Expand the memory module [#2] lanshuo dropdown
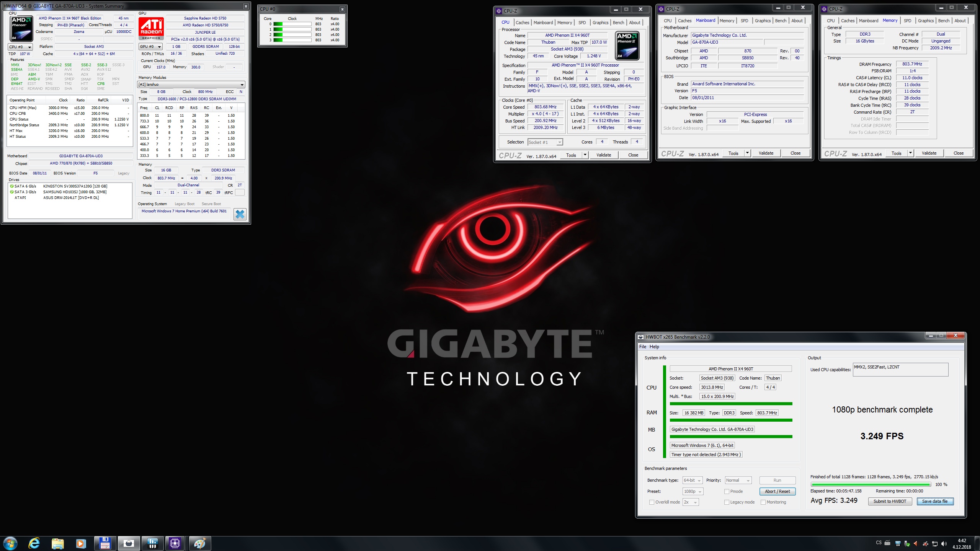 click(191, 85)
